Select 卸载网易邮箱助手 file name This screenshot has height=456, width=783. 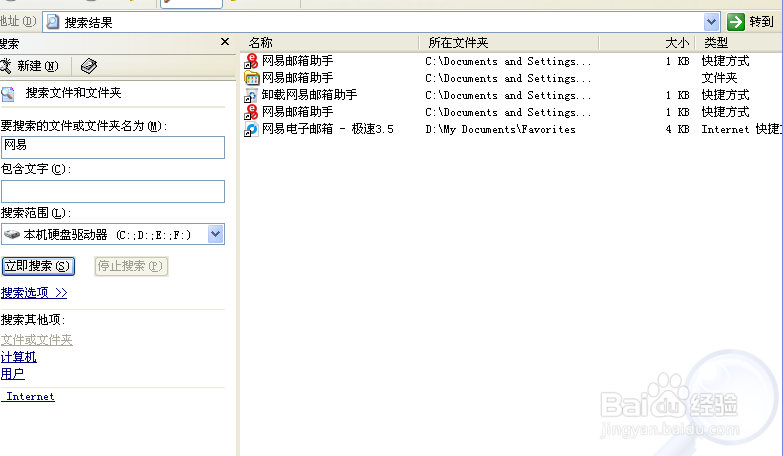point(310,95)
